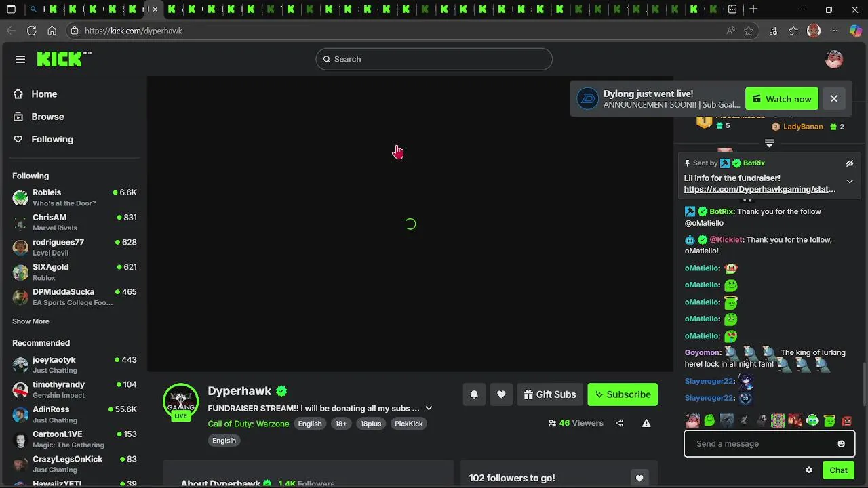Open SIXAgold channel

point(75,272)
